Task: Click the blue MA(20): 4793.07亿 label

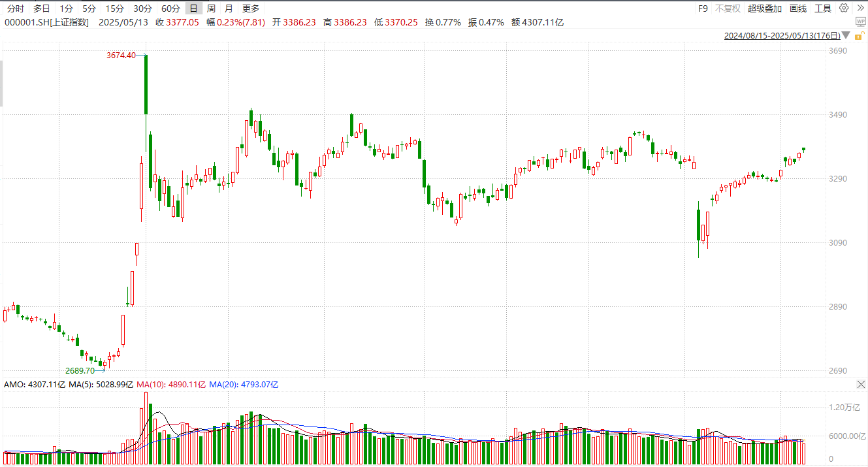Action: (244, 385)
